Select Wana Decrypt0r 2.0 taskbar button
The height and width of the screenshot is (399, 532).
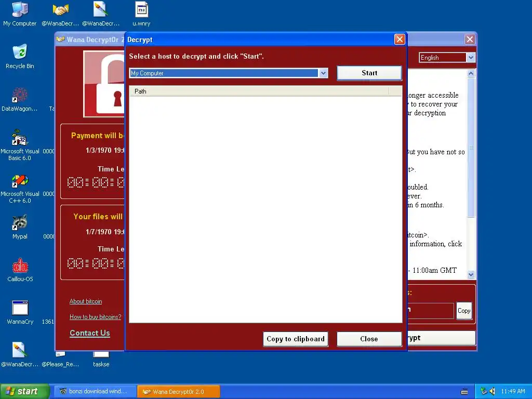(x=179, y=392)
